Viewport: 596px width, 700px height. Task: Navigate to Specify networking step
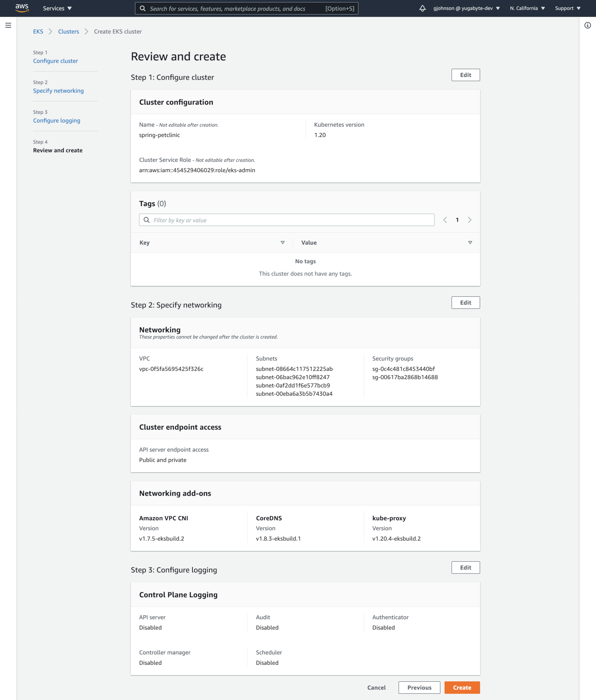(58, 91)
